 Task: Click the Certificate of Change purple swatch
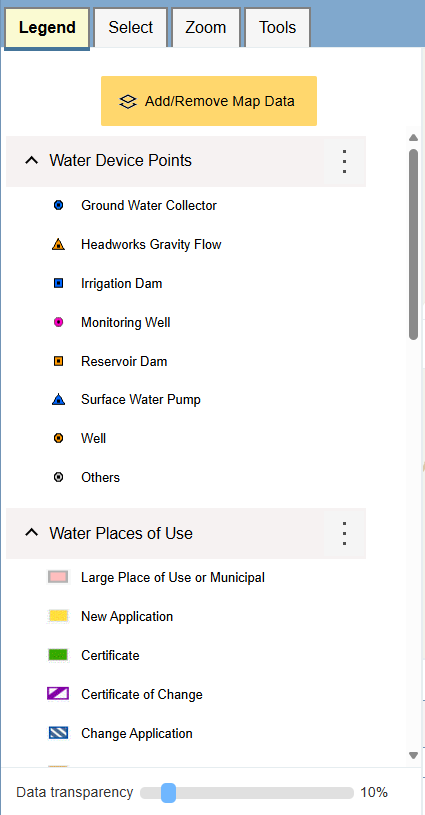point(58,694)
